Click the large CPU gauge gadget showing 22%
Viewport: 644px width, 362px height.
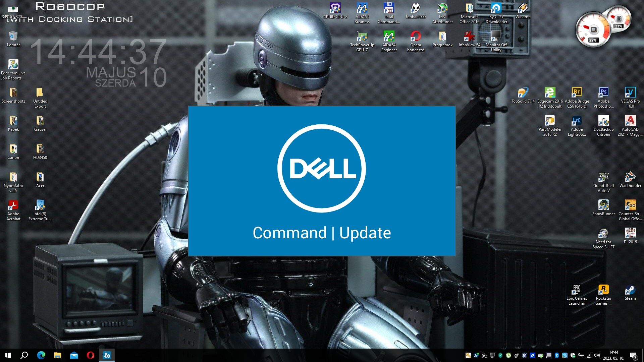click(x=593, y=30)
